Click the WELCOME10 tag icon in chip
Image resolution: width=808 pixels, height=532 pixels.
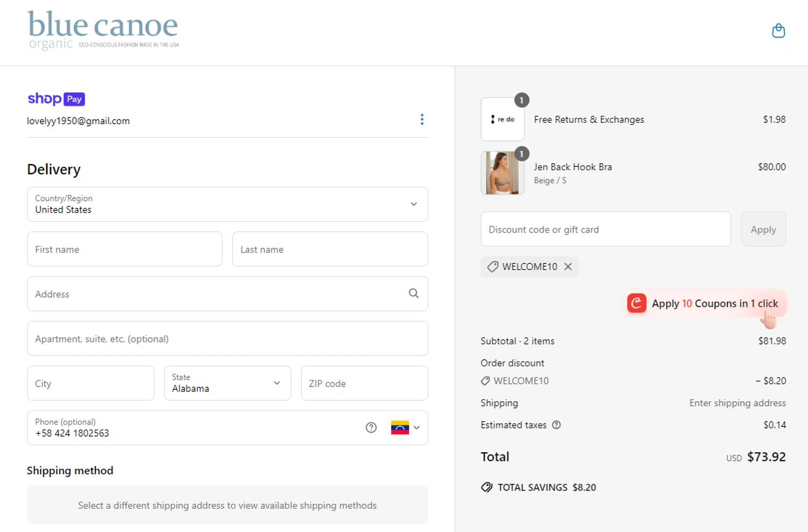click(x=493, y=267)
